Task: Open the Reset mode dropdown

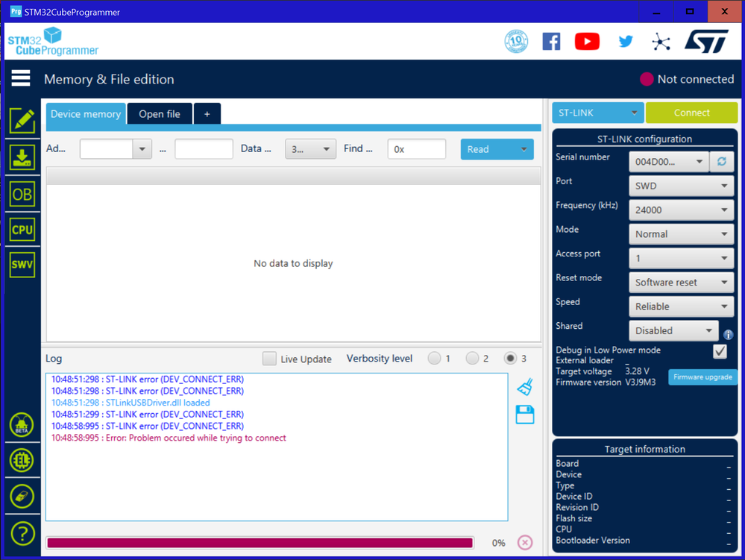Action: coord(682,282)
